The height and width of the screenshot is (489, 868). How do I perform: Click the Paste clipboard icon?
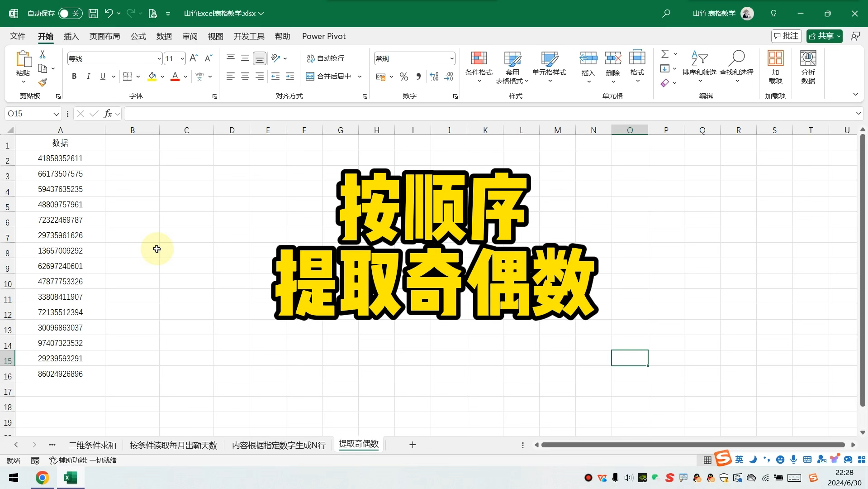[x=24, y=59]
